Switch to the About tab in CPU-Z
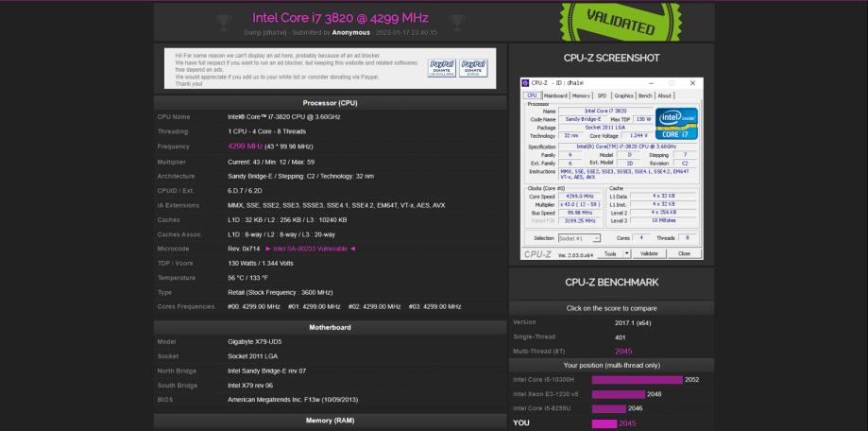This screenshot has height=431, width=868. pyautogui.click(x=664, y=95)
